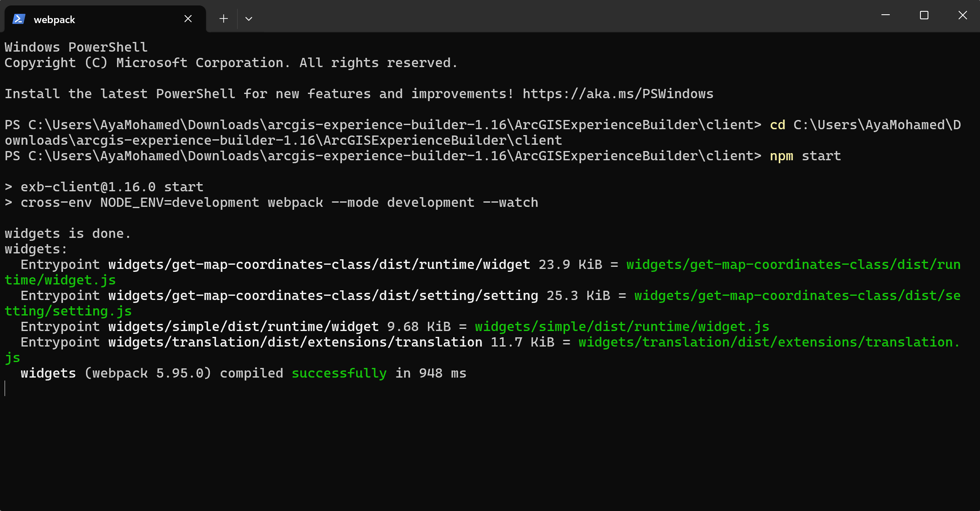The width and height of the screenshot is (980, 511).
Task: Click the PowerShell icon in the webpack tab
Action: (19, 19)
